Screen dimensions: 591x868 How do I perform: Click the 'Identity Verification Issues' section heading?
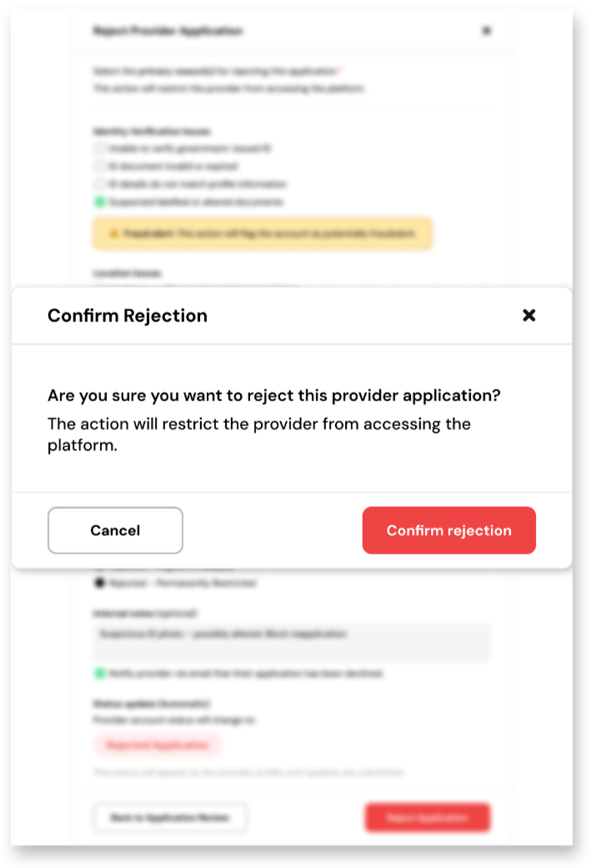tap(152, 131)
